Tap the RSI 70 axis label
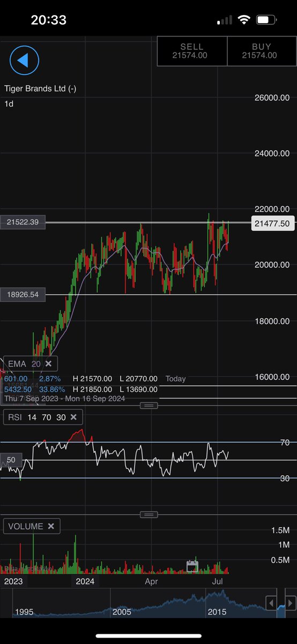 (x=285, y=442)
